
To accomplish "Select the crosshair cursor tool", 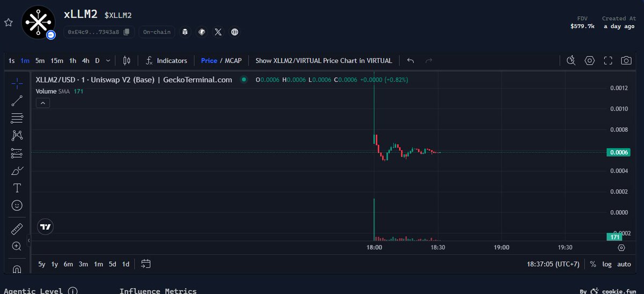I will (x=17, y=83).
